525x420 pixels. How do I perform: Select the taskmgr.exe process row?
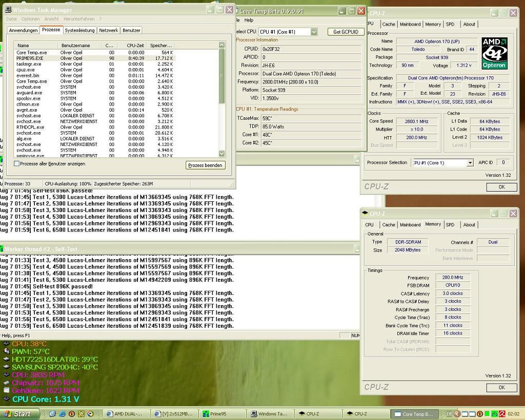95,64
